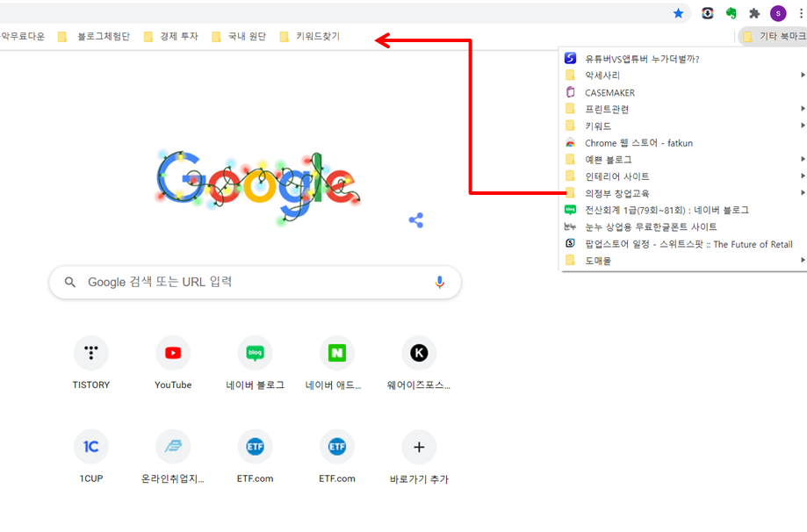Screen dimensions: 807x532
Task: Expand the 키워드 folder submenu
Action: click(683, 126)
